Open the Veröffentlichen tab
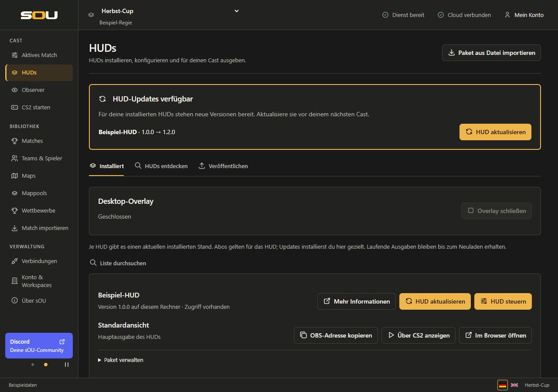Image resolution: width=558 pixels, height=392 pixels. point(223,166)
